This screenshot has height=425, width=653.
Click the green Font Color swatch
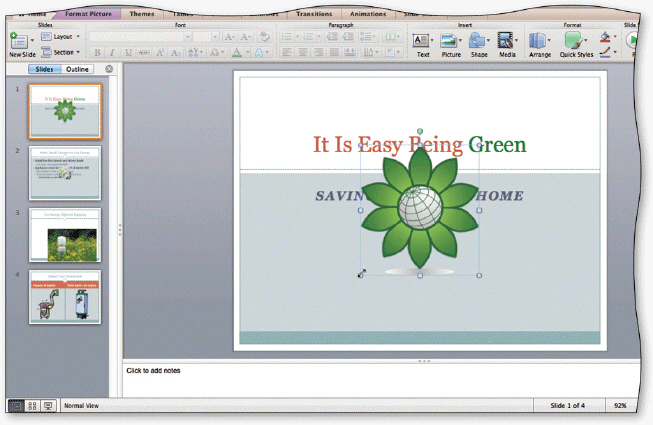click(x=237, y=52)
